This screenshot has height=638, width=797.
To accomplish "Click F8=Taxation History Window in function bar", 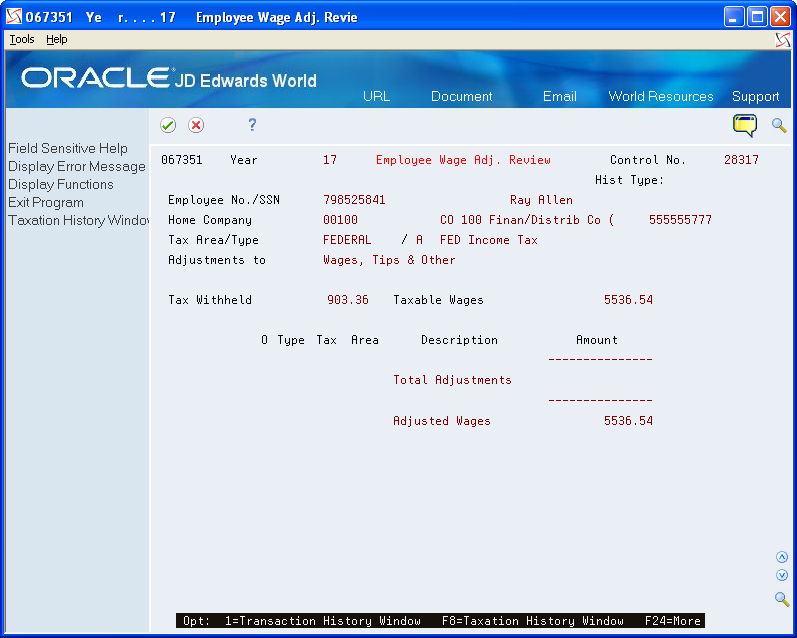I will pyautogui.click(x=533, y=621).
